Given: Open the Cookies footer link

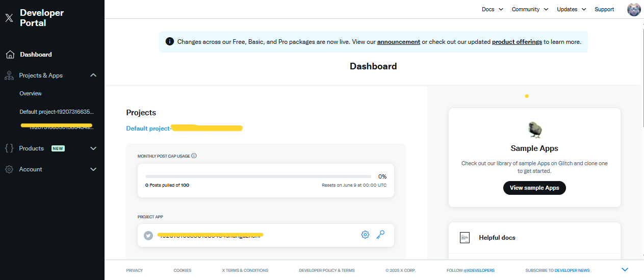Looking at the screenshot, I should click(x=183, y=270).
